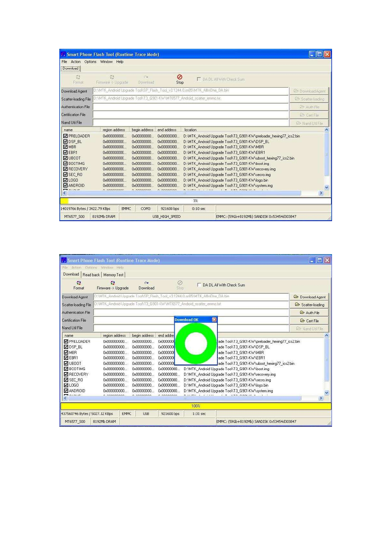Click Firmware -> Upgrade icon in the 100% progress window

coord(113,283)
